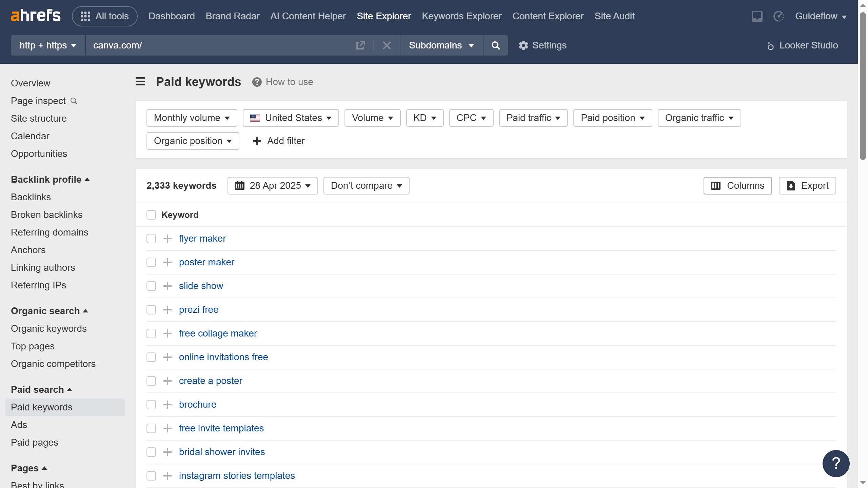
Task: Open the 28 Apr 2025 date picker
Action: pos(273,186)
